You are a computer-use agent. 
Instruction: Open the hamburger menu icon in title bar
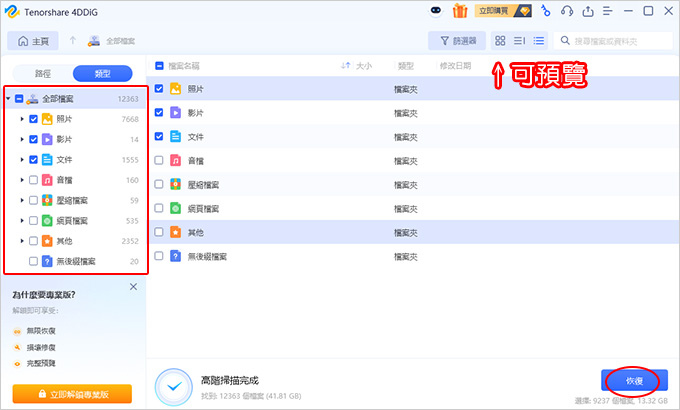click(x=608, y=11)
